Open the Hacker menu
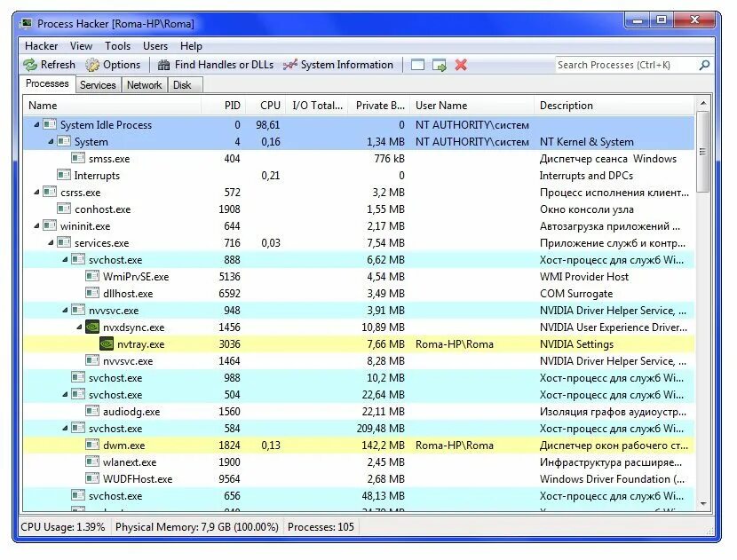Image resolution: width=737 pixels, height=560 pixels. coord(42,46)
